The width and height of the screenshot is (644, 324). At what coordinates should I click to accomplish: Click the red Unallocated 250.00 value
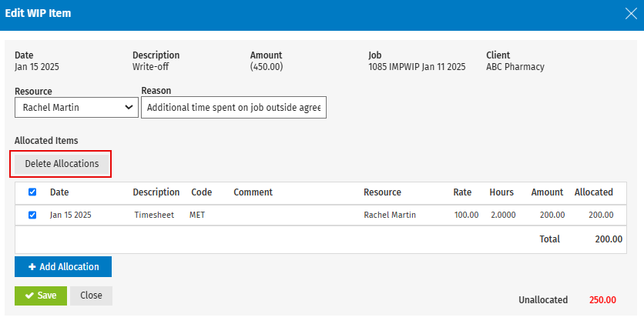602,300
